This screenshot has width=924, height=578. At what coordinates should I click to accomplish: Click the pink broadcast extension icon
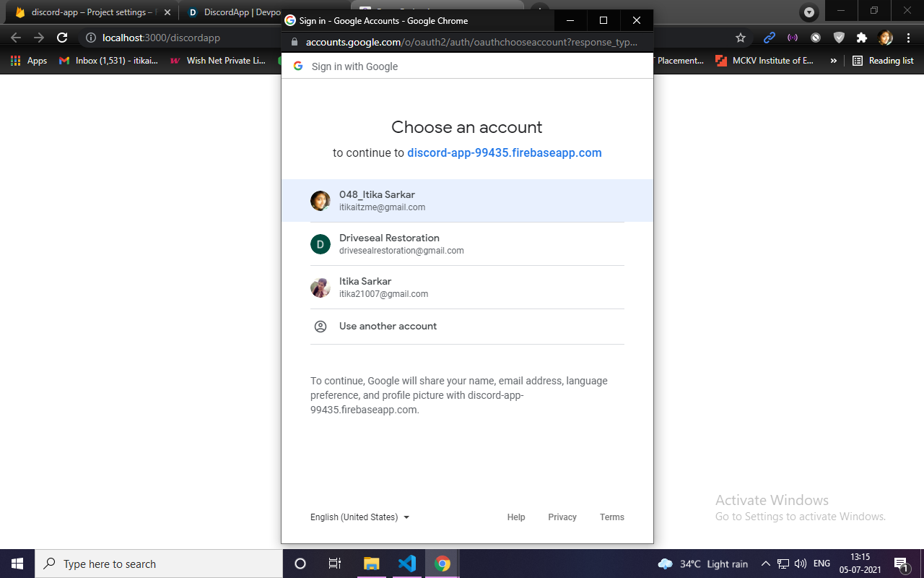click(793, 38)
